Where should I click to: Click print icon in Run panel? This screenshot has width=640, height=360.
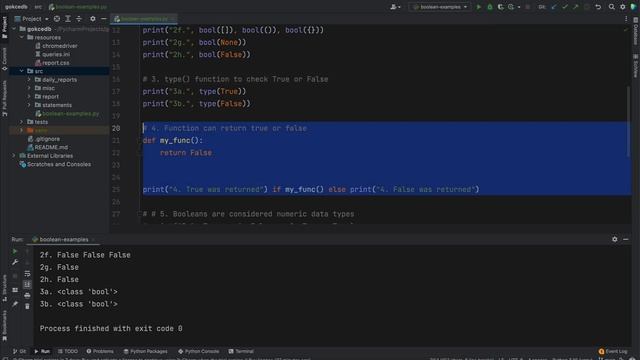[27, 295]
